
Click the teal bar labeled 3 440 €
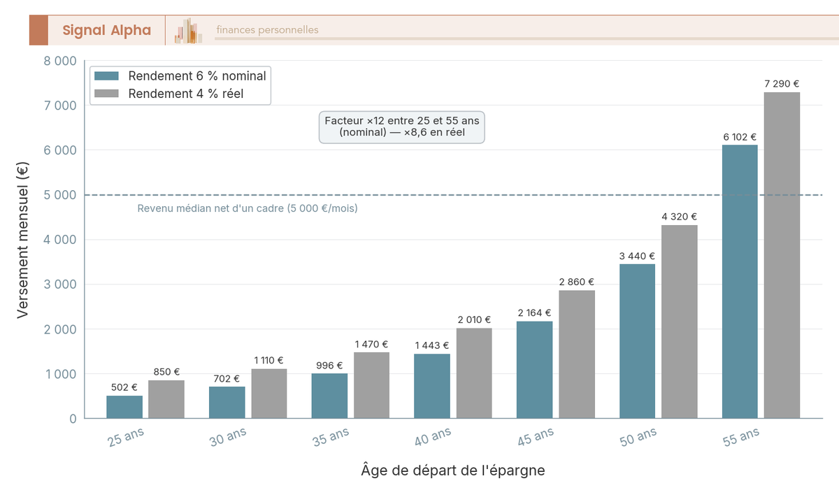(637, 341)
